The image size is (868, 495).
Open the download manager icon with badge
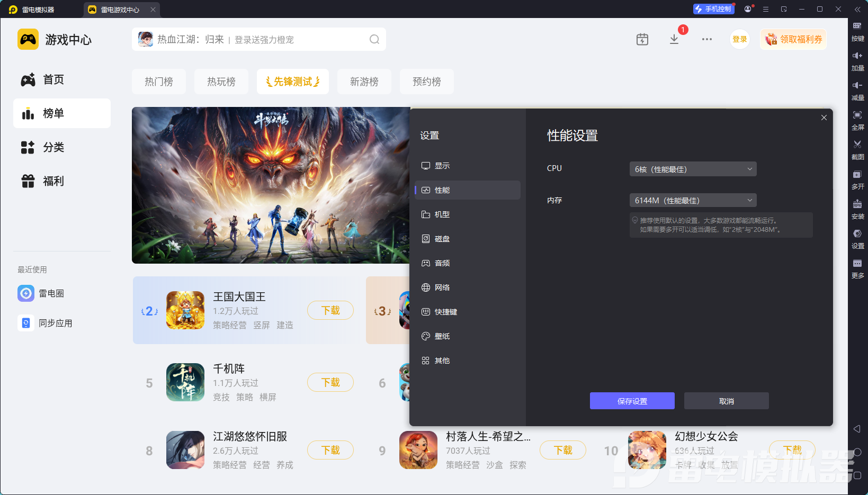pos(674,39)
